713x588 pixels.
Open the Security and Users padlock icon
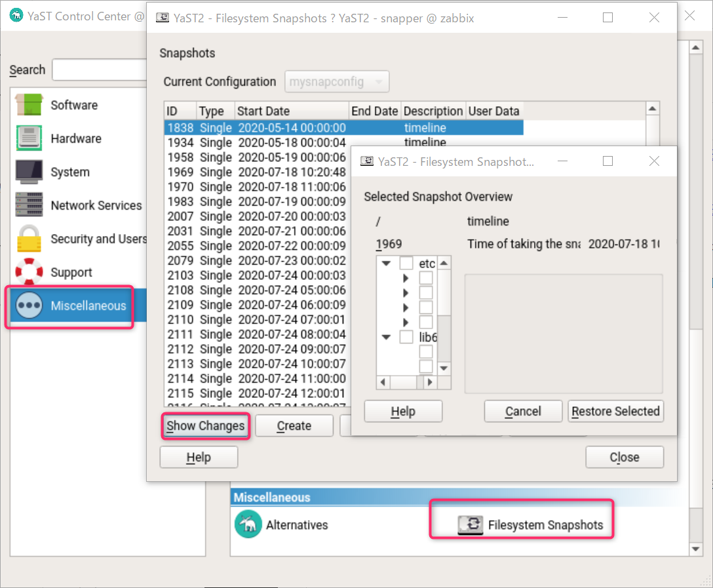(29, 239)
